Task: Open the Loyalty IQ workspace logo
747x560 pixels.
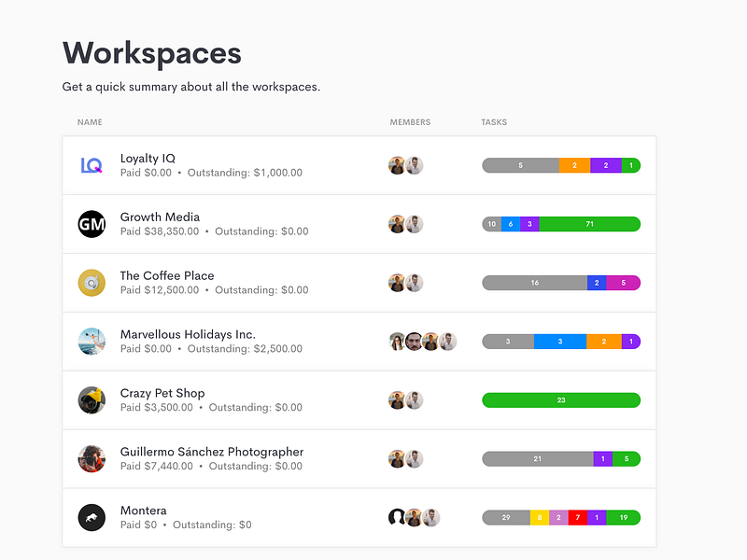Action: (92, 165)
